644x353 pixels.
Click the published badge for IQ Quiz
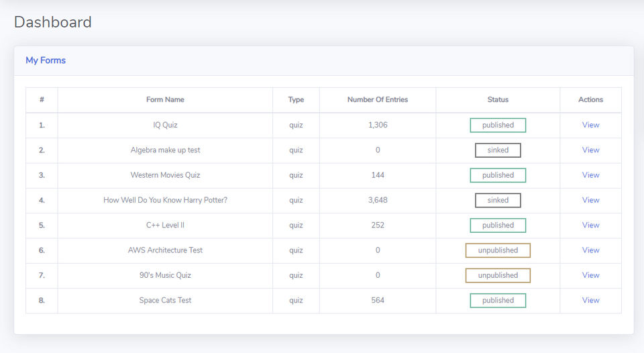point(498,125)
